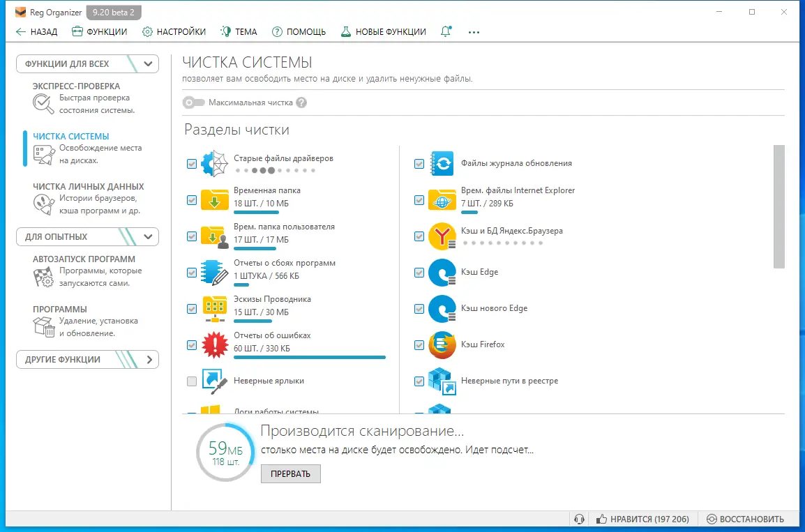The width and height of the screenshot is (805, 532).
Task: Go back with Назад
Action: pos(36,32)
